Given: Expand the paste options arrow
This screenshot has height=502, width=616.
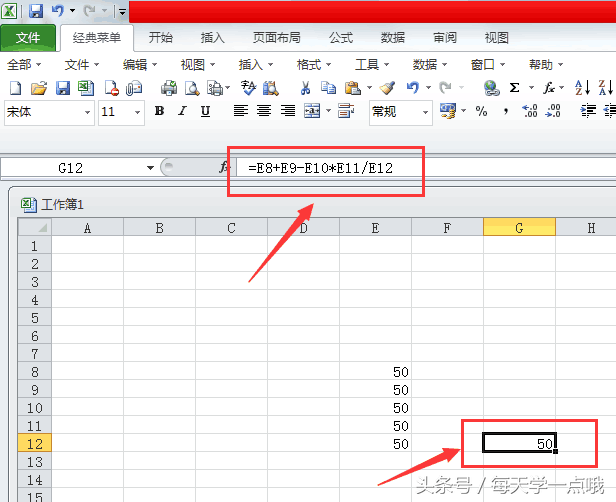Looking at the screenshot, I should tap(369, 88).
